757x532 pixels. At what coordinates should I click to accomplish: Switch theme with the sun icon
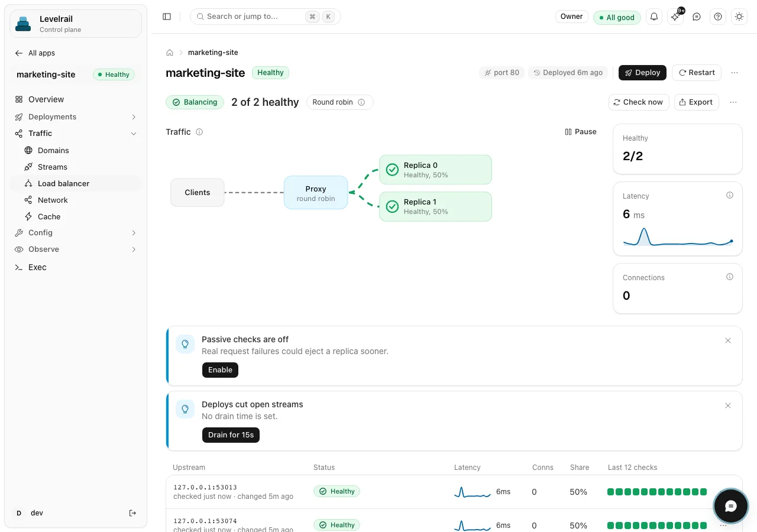click(x=739, y=17)
